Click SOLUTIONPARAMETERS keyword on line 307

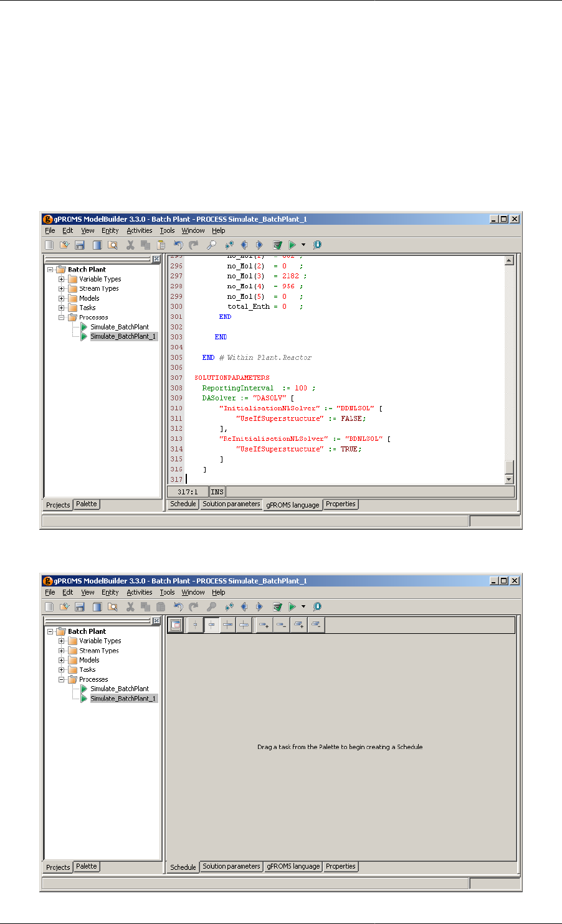coord(232,377)
